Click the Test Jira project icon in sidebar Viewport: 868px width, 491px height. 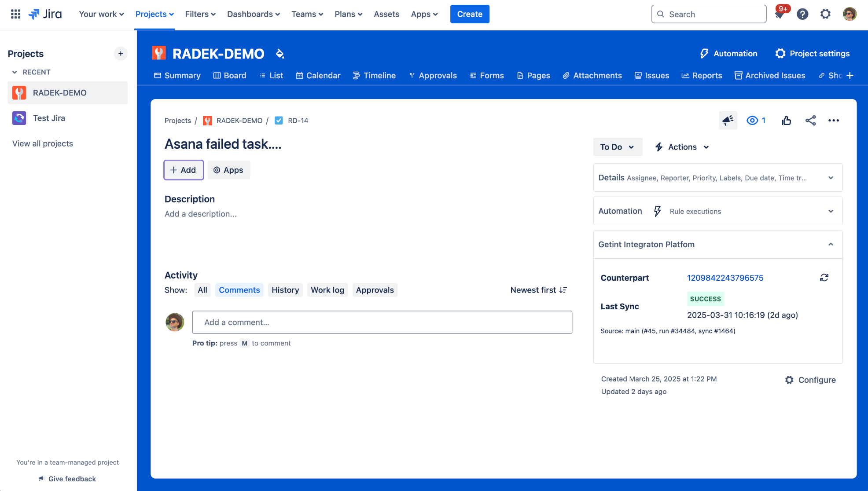pos(19,118)
